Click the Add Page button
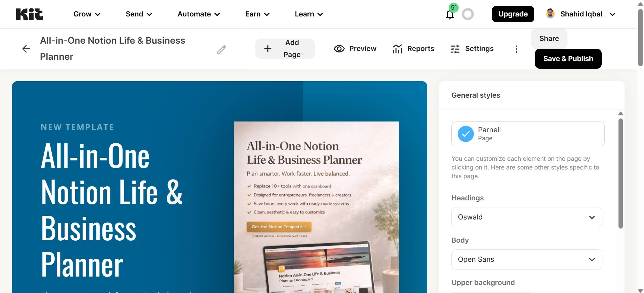Screen dimensions: 644x293 (285, 49)
